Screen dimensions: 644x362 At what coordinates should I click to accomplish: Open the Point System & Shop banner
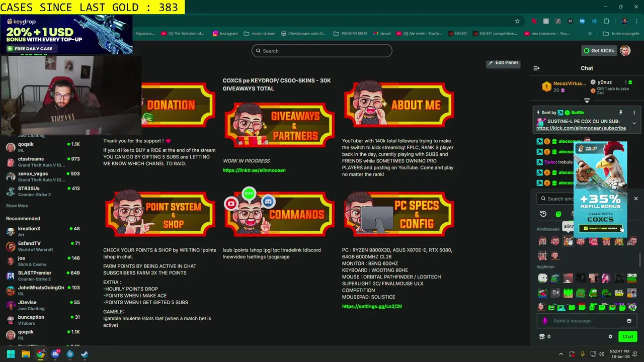[160, 213]
